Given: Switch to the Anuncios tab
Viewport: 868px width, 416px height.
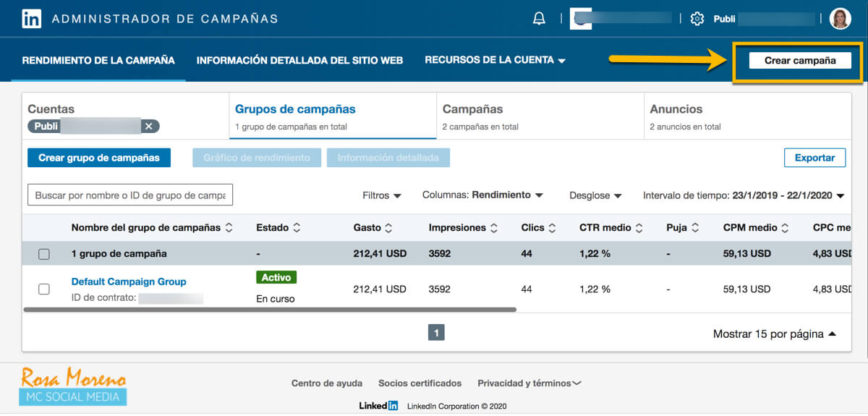Looking at the screenshot, I should coord(747,116).
